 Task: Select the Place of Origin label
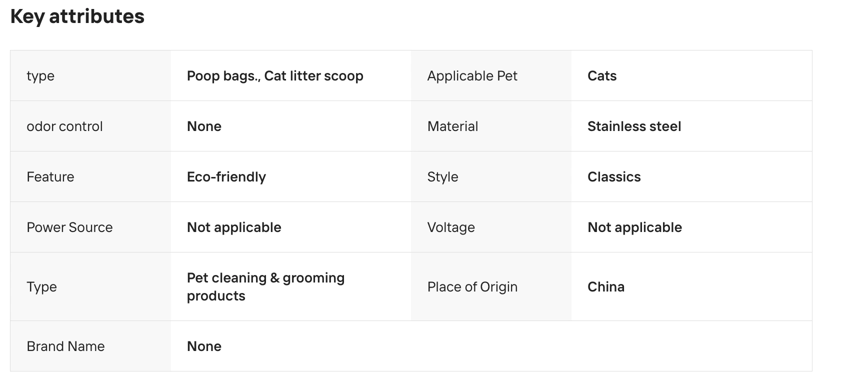pyautogui.click(x=472, y=287)
